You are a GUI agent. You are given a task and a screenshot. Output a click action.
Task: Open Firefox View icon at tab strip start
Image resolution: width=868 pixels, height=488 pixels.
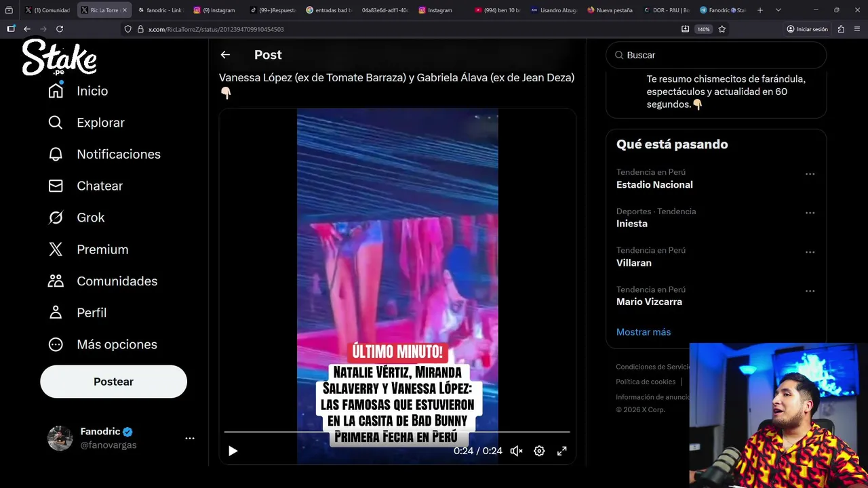(9, 10)
